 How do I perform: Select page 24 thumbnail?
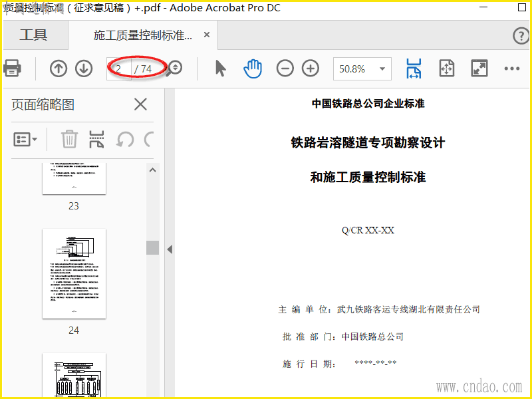74,274
